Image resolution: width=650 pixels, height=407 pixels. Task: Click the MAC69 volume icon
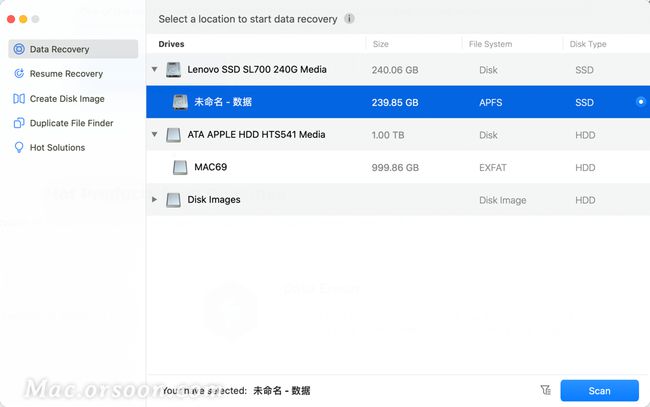pos(180,167)
